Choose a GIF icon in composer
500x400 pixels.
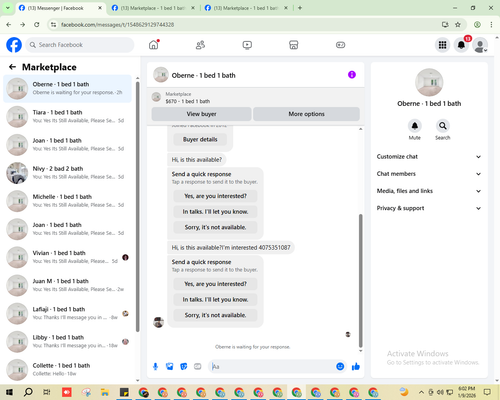coord(198,367)
